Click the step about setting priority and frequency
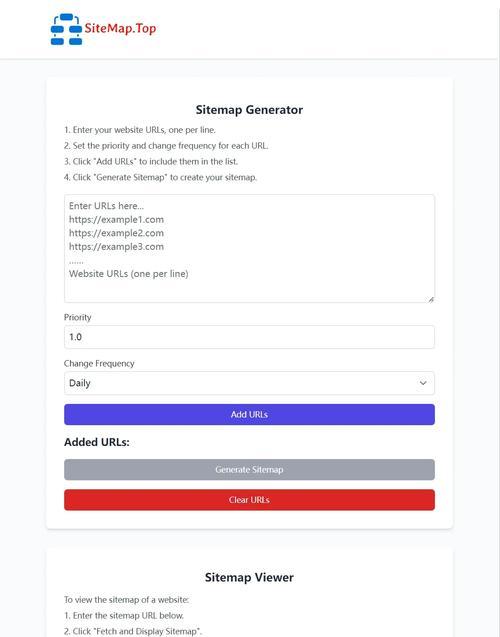The width and height of the screenshot is (500, 637). [166, 146]
